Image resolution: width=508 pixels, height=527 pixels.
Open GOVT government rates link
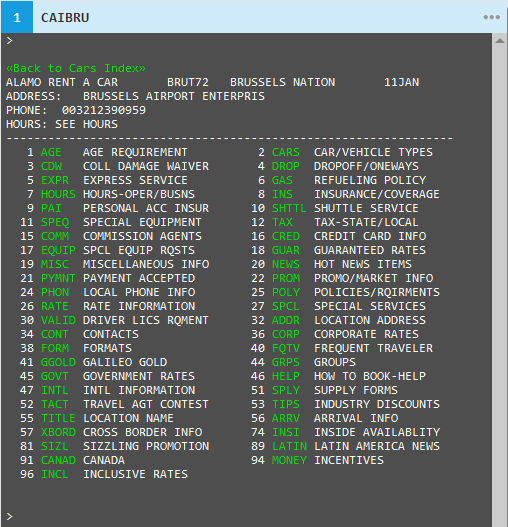pyautogui.click(x=55, y=376)
